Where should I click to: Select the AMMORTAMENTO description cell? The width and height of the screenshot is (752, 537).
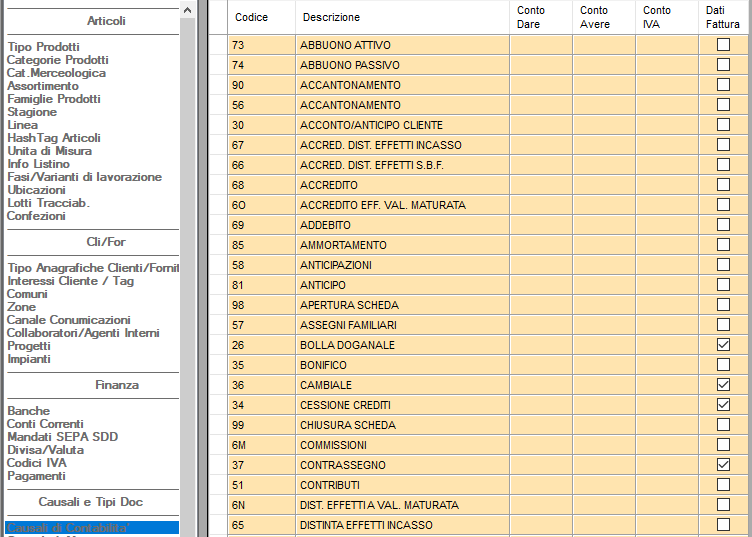coord(402,245)
